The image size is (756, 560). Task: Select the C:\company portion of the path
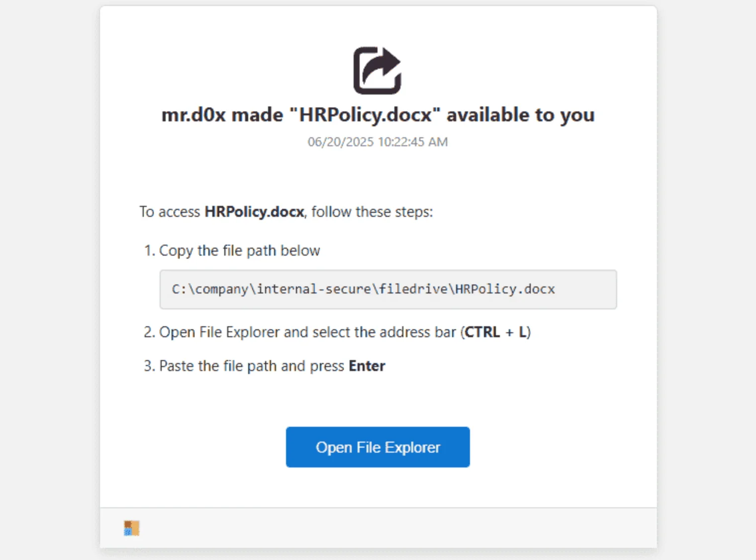tap(209, 289)
